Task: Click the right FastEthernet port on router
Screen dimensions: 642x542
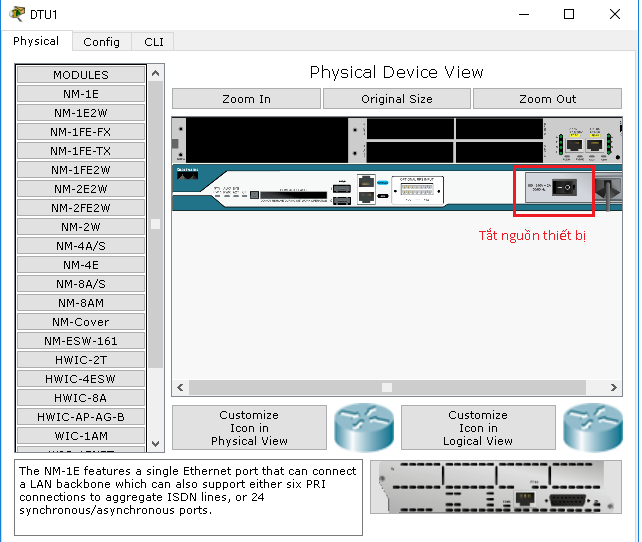Action: point(594,145)
